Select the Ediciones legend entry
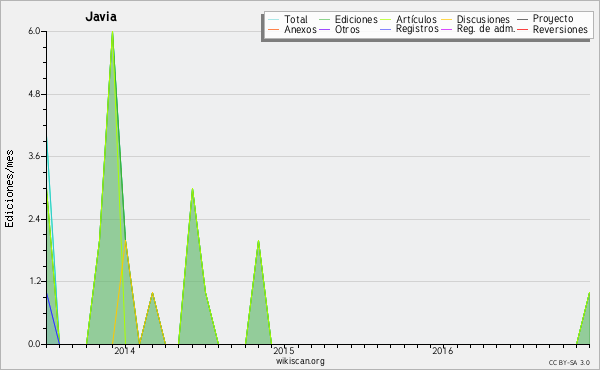Image resolution: width=600 pixels, height=370 pixels. tap(356, 19)
